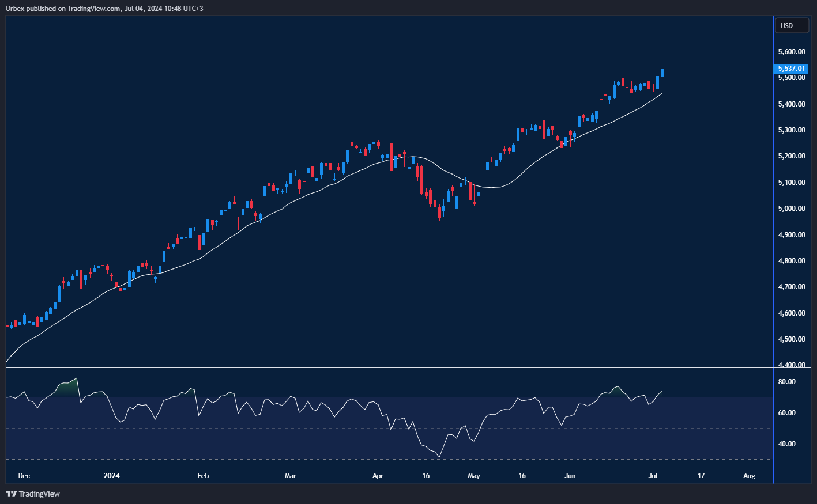Select the 5,000.00 price axis label
This screenshot has height=504, width=817.
tap(791, 209)
